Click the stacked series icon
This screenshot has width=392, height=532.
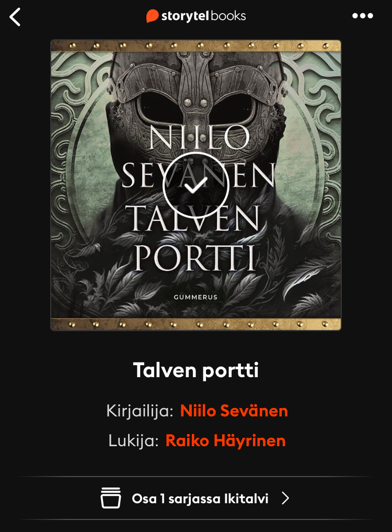pyautogui.click(x=111, y=497)
